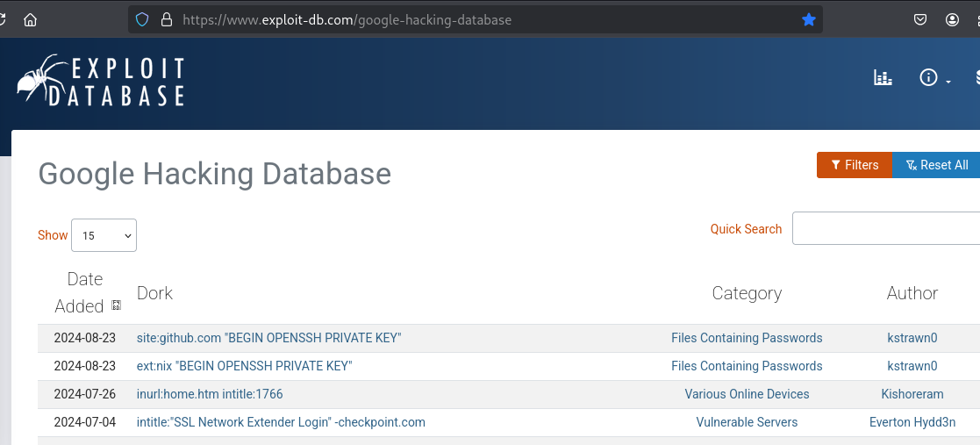Expand the info circle dropdown menu
The height and width of the screenshot is (445, 980).
[935, 78]
